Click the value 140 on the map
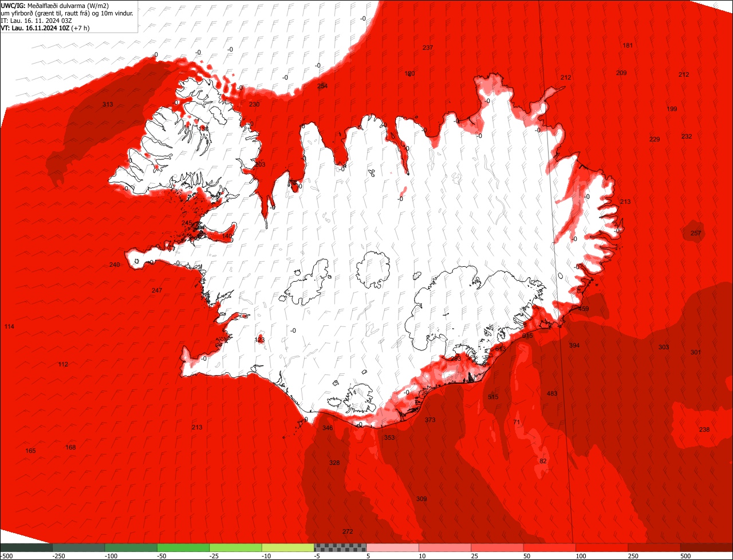This screenshot has height=560, width=733. [227, 236]
